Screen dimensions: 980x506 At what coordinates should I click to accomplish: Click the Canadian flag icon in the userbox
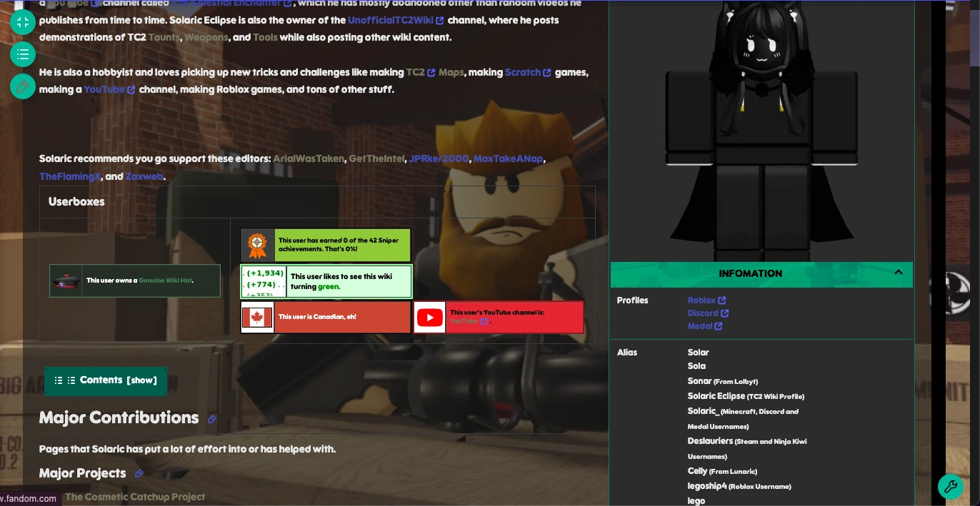256,316
